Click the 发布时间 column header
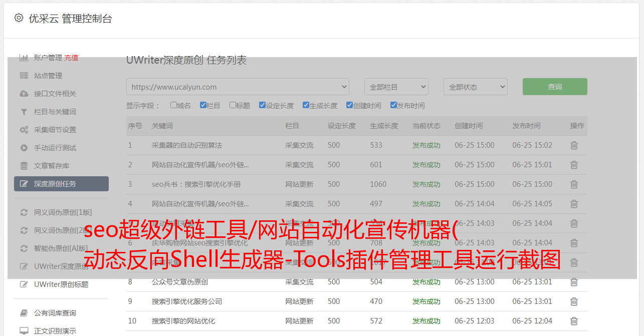644x336 pixels. (x=527, y=126)
